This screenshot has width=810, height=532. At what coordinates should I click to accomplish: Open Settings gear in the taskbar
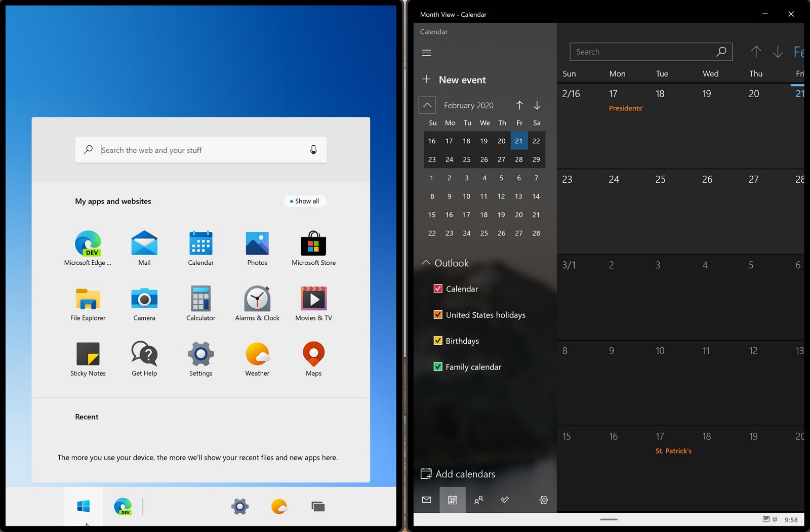pyautogui.click(x=240, y=506)
